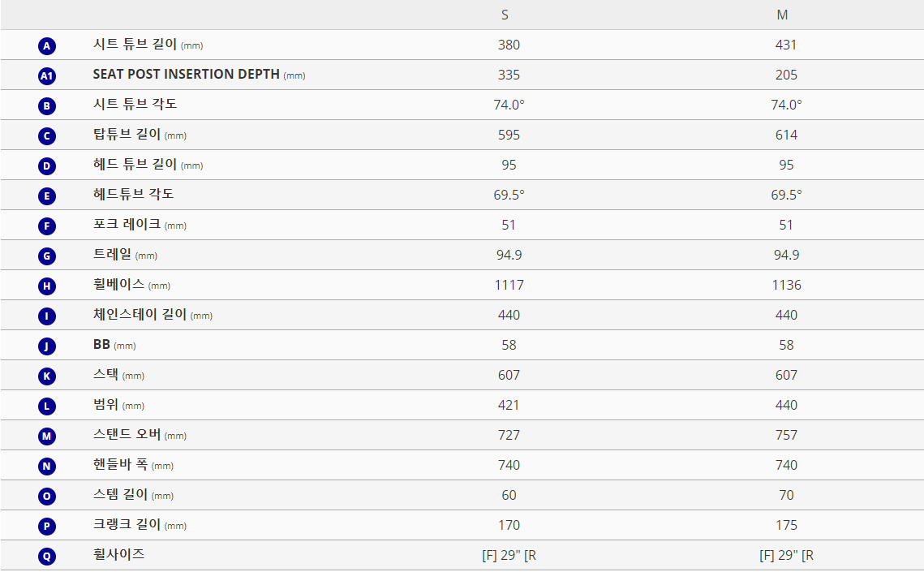
Task: Select the Q wheel size icon
Action: (47, 557)
